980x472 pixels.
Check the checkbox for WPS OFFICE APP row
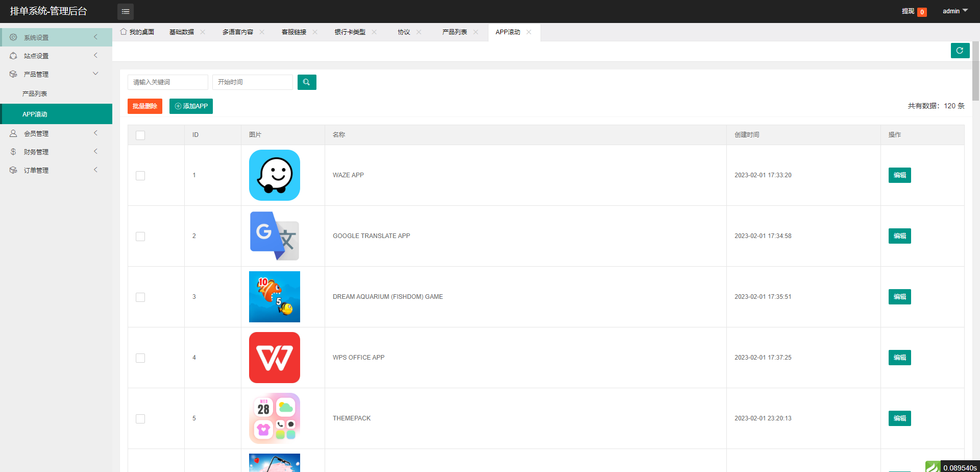[x=140, y=358]
